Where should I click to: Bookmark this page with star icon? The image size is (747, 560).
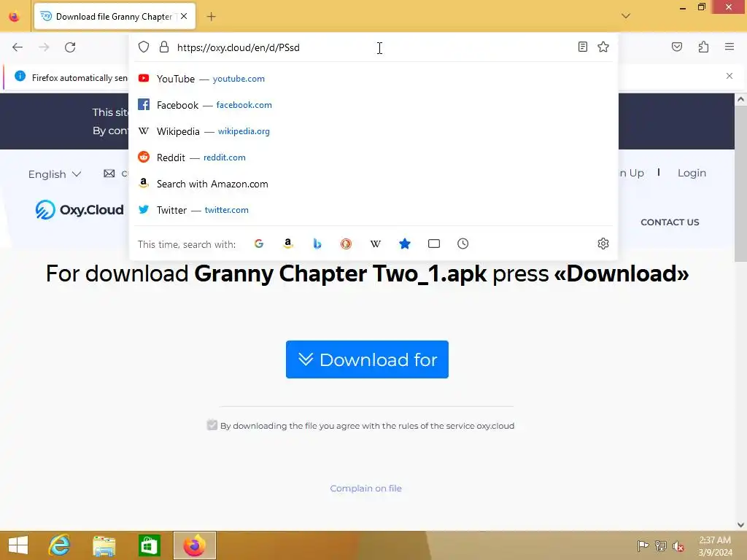(603, 47)
